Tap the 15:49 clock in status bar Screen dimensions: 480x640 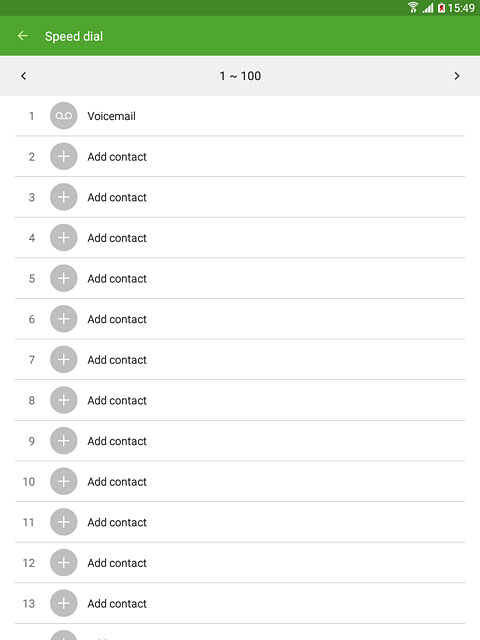pos(461,8)
